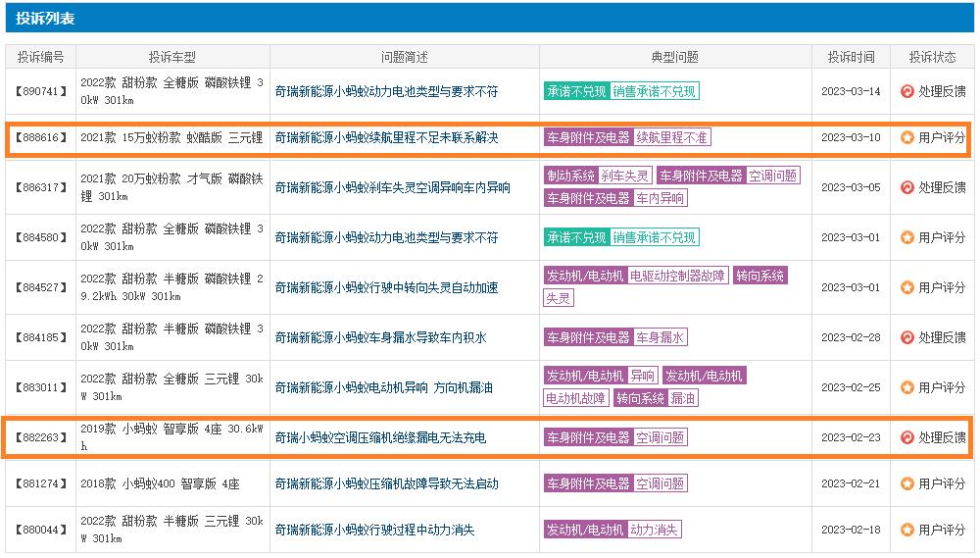Click car model 2019款 小蚂蚁 智享版 4座 30.6kWh
The width and height of the screenshot is (980, 558).
171,437
